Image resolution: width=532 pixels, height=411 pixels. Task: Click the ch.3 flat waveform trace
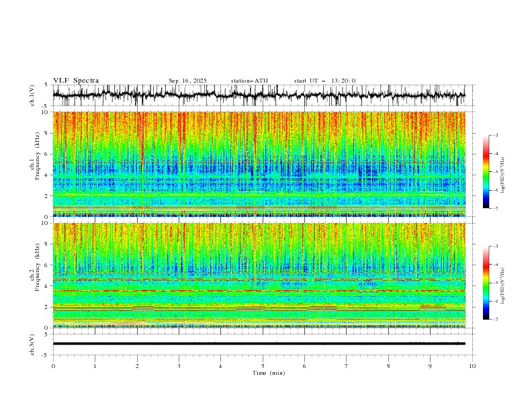259,344
